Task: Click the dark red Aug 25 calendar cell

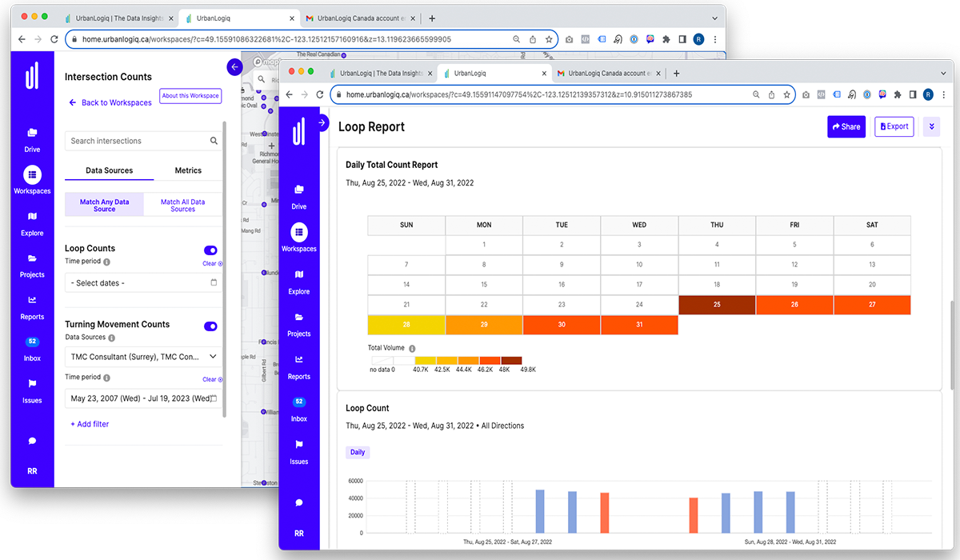Action: [717, 305]
